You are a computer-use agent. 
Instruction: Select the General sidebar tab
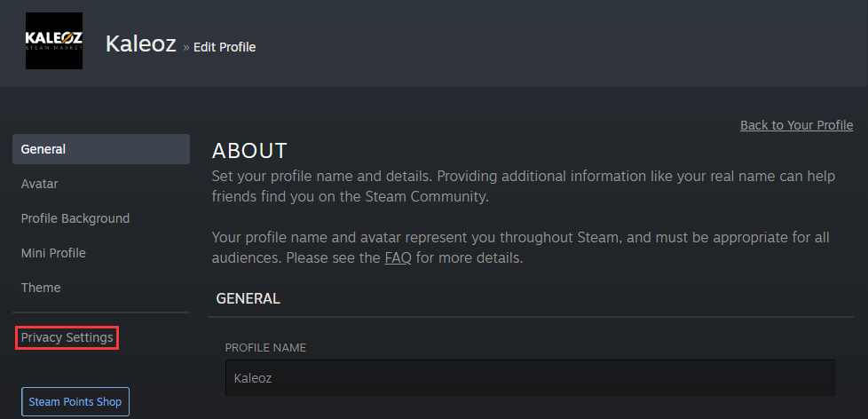(x=101, y=149)
